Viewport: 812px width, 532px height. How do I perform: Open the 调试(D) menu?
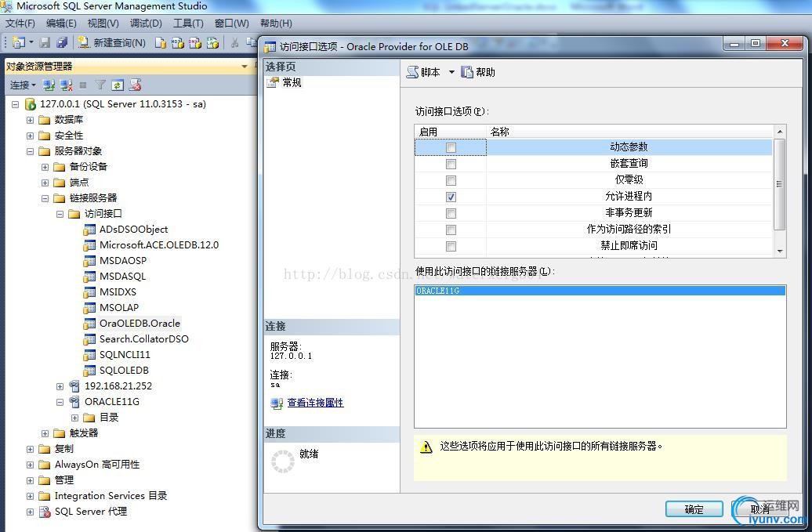tap(146, 24)
